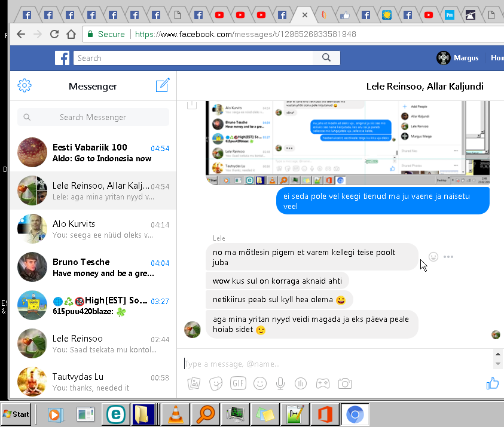Switch to the first YouTube tab
504x427 pixels.
click(219, 15)
